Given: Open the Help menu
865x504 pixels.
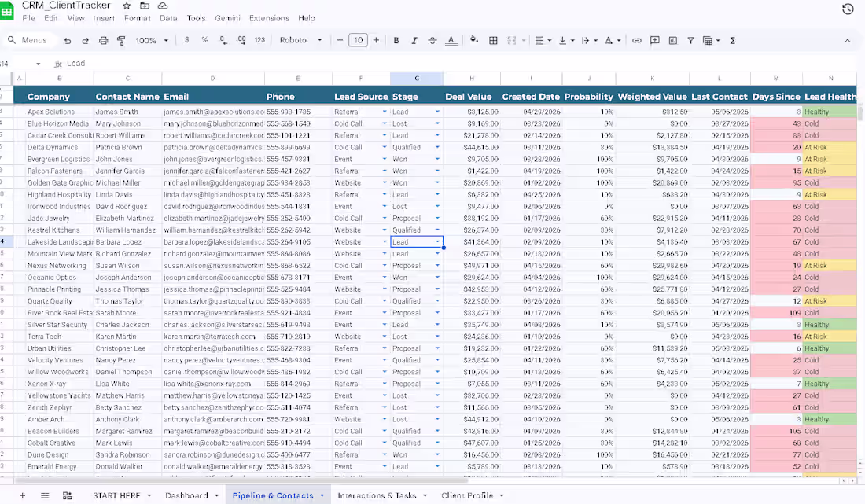Looking at the screenshot, I should click(307, 18).
